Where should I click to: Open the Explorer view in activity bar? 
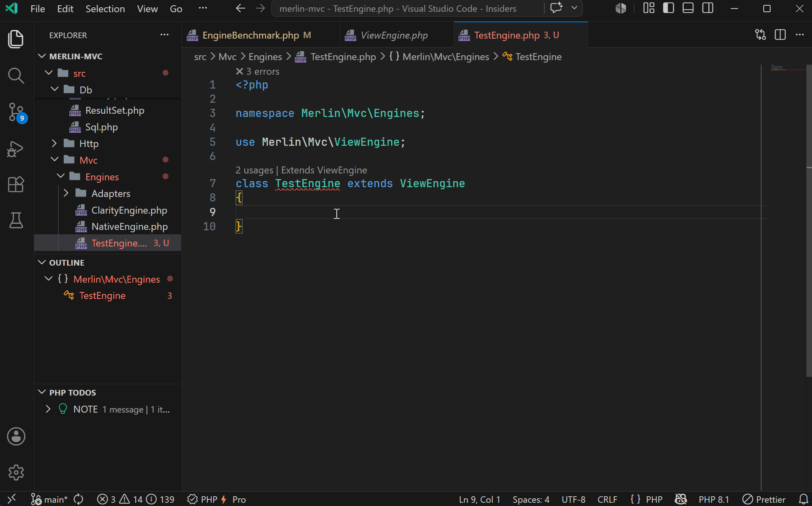pyautogui.click(x=16, y=39)
